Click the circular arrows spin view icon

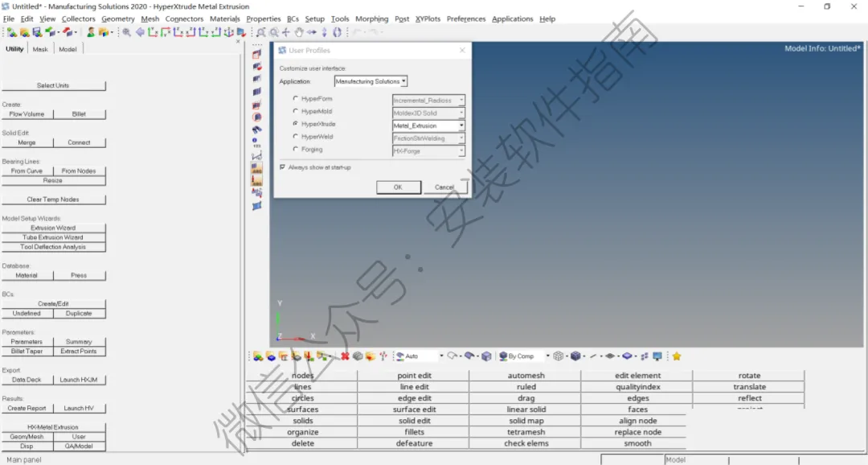click(337, 32)
